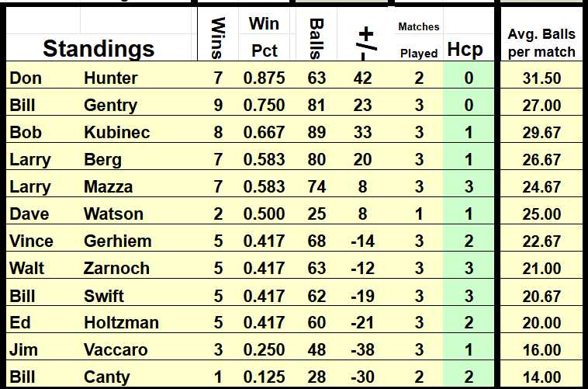The width and height of the screenshot is (588, 389).
Task: Click Jim Vaccaro's win percentage 0.250
Action: pos(264,349)
